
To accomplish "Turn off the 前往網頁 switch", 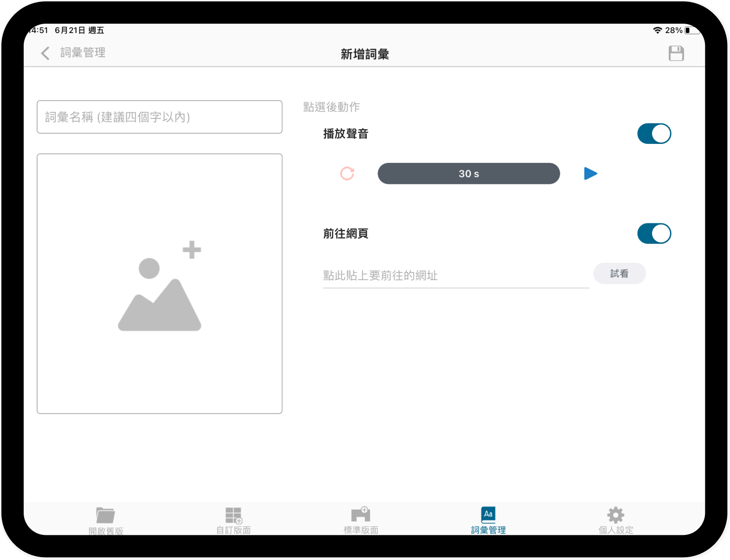I will coord(654,234).
